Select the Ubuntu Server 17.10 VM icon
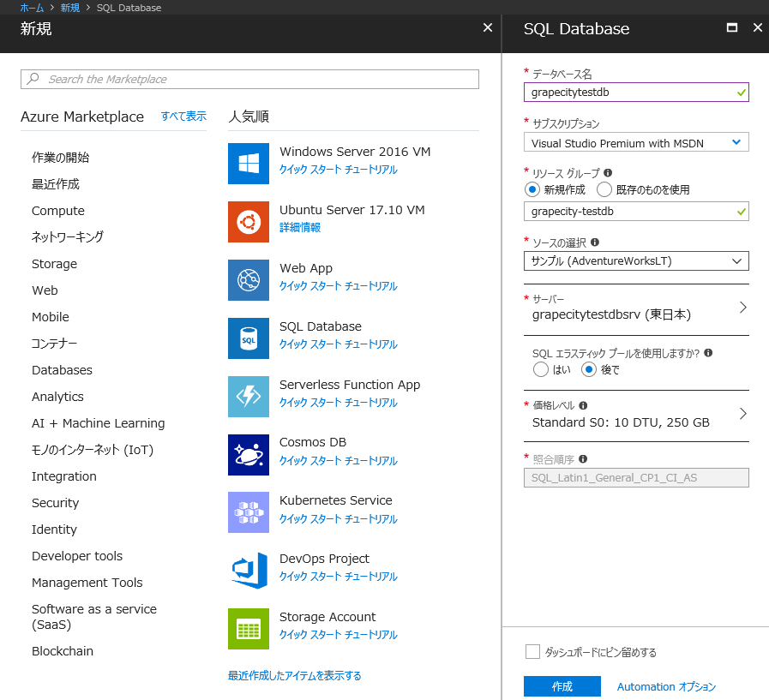This screenshot has width=769, height=700. click(248, 222)
